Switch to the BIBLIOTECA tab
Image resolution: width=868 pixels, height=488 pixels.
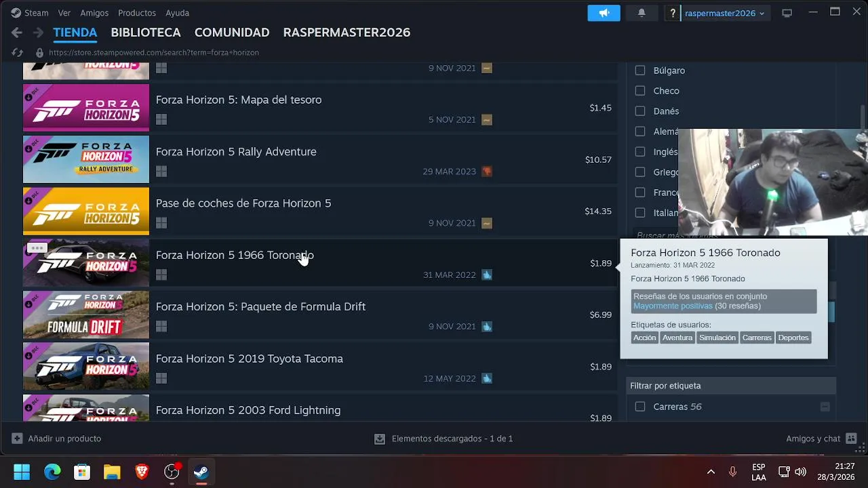tap(146, 33)
